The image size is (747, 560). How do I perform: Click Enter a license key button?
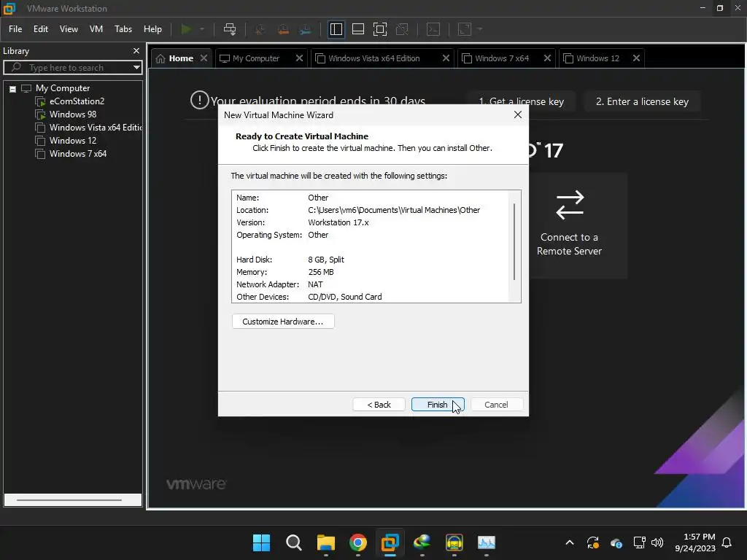click(x=642, y=101)
